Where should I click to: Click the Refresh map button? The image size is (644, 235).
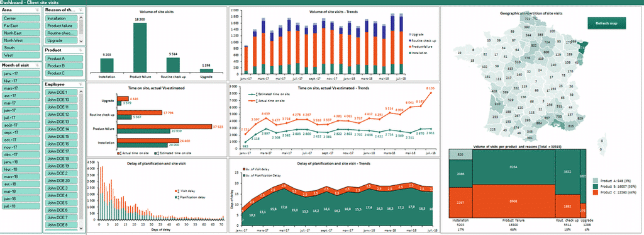606,23
